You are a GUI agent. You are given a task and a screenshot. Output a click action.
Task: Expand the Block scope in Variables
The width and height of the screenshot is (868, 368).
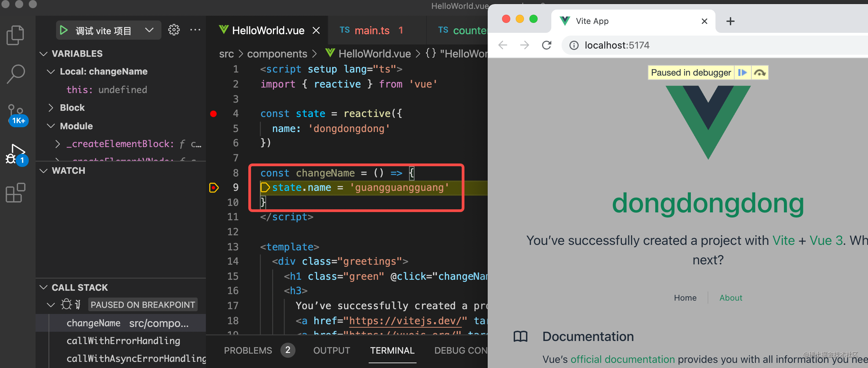tap(51, 108)
